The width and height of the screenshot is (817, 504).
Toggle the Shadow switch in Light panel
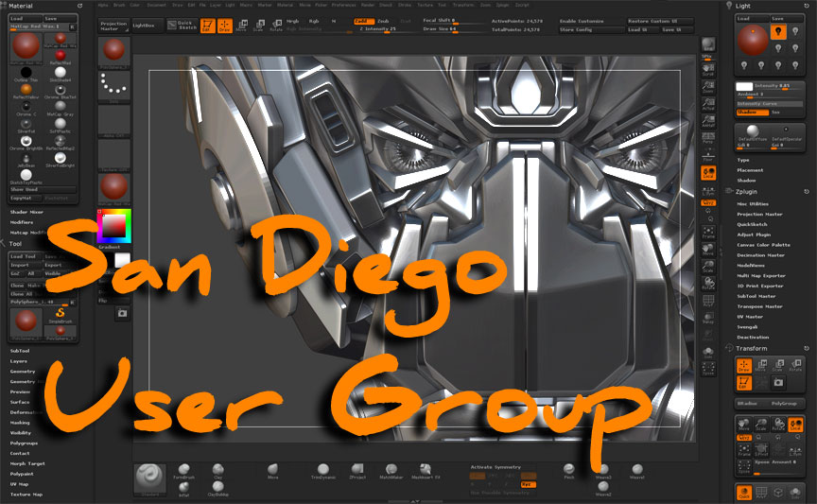(748, 112)
